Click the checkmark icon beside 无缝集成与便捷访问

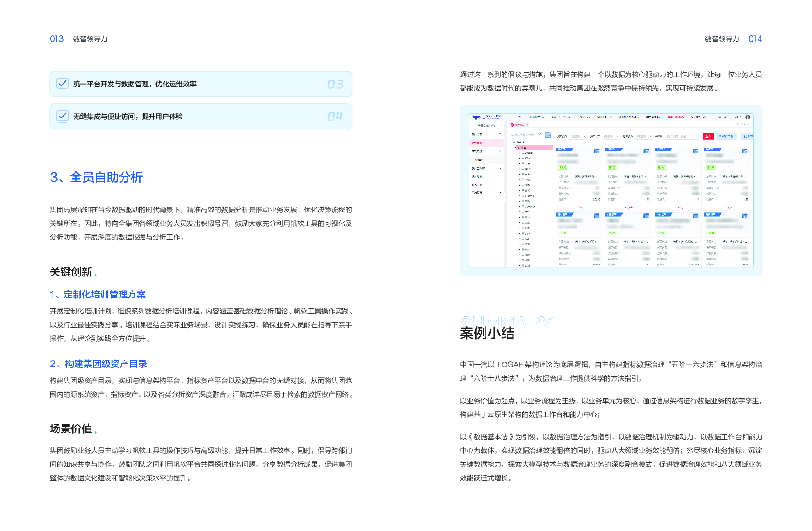[62, 116]
